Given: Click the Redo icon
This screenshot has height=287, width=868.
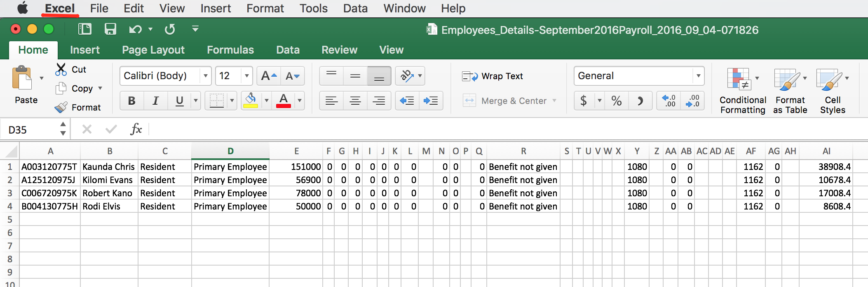Looking at the screenshot, I should (170, 29).
